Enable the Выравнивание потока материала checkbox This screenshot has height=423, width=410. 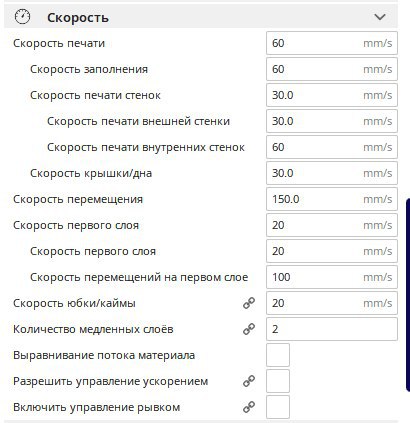coord(278,355)
